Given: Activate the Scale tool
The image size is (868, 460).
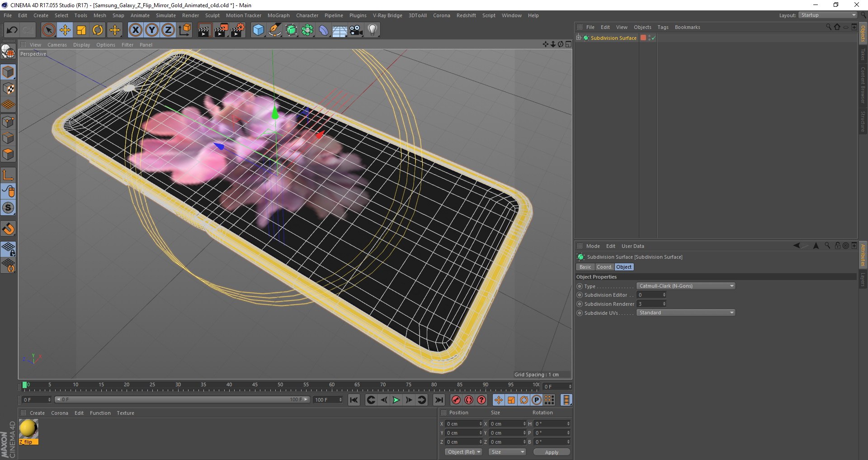Looking at the screenshot, I should click(x=81, y=30).
